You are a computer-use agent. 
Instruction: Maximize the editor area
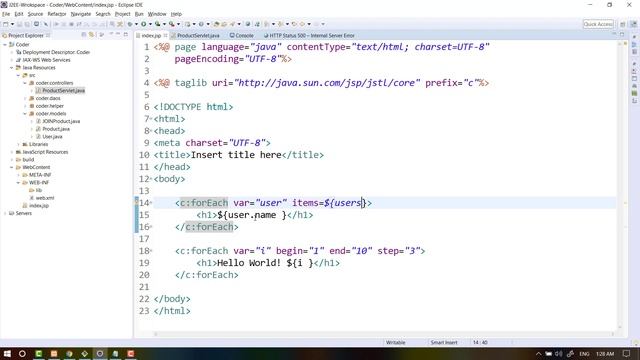pyautogui.click(x=622, y=35)
